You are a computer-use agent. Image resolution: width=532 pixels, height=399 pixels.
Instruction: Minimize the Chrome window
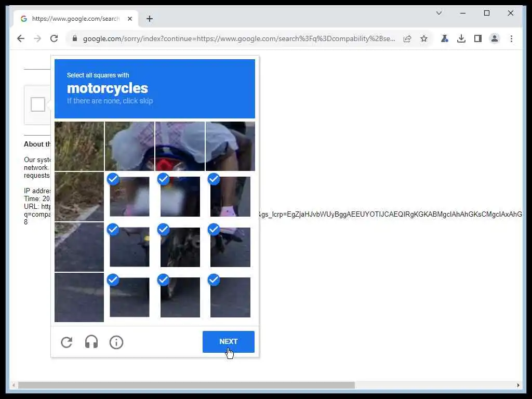tap(463, 13)
